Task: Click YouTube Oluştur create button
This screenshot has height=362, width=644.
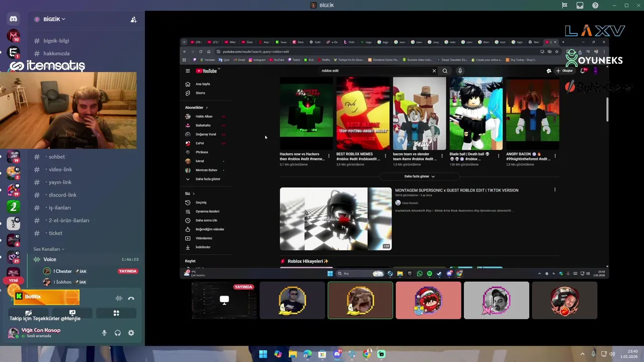Action: (565, 71)
